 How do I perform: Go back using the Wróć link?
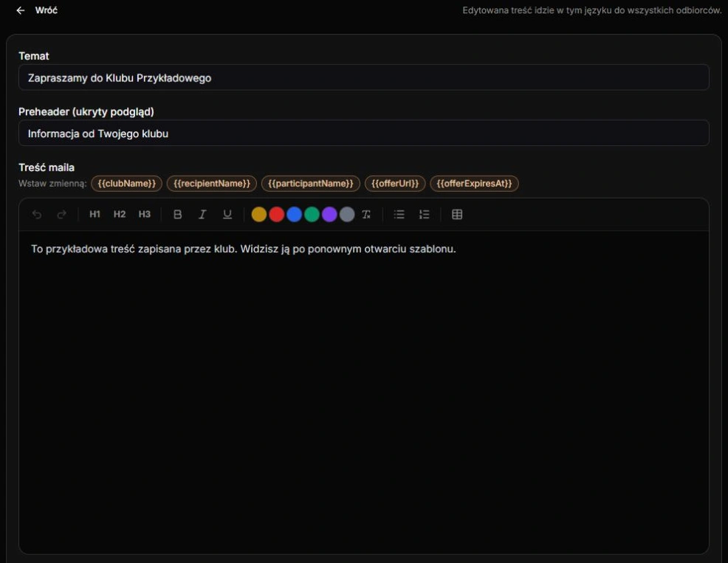pos(47,10)
